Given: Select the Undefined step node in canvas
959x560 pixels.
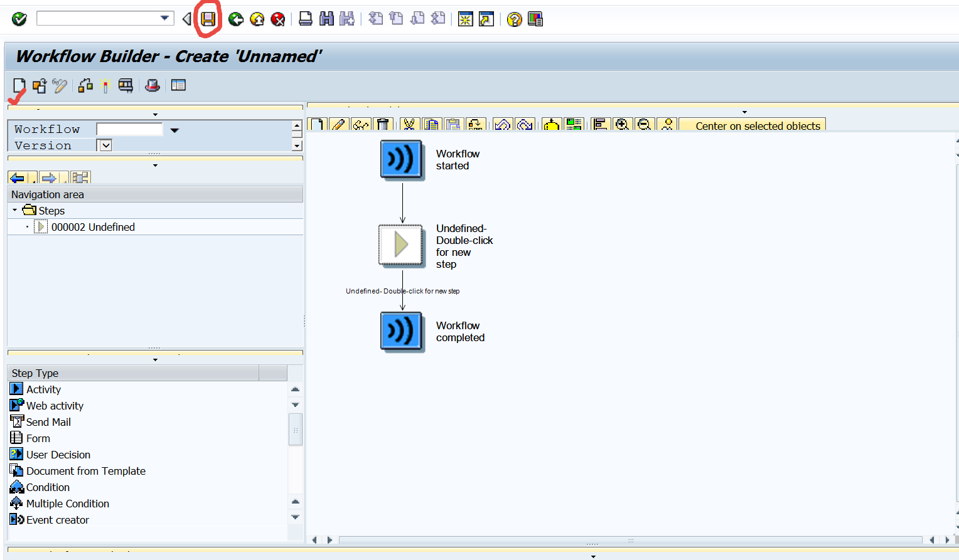Looking at the screenshot, I should coord(402,246).
